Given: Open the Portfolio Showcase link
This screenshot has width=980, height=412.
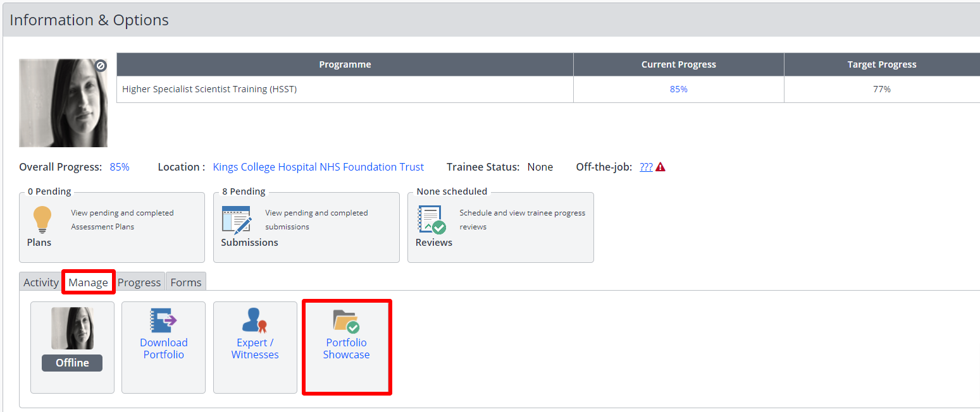Looking at the screenshot, I should [346, 349].
